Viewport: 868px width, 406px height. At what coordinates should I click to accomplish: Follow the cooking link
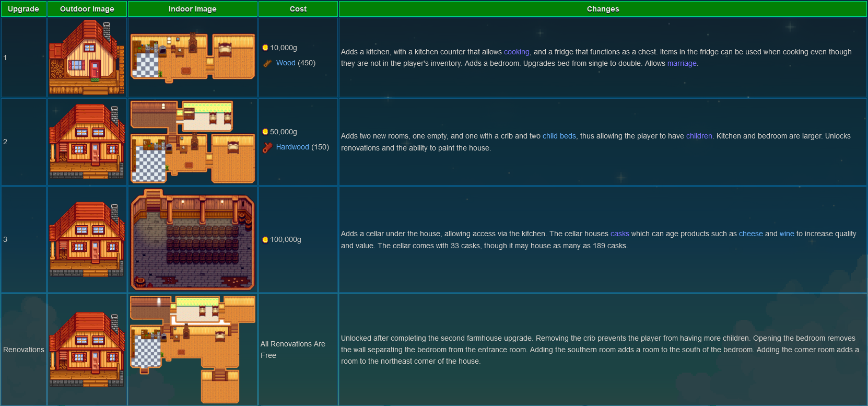[517, 52]
